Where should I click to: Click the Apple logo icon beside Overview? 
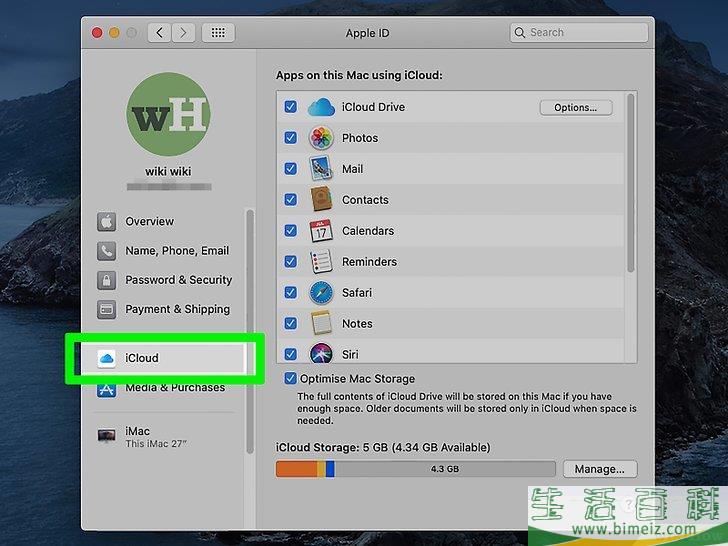(x=106, y=221)
